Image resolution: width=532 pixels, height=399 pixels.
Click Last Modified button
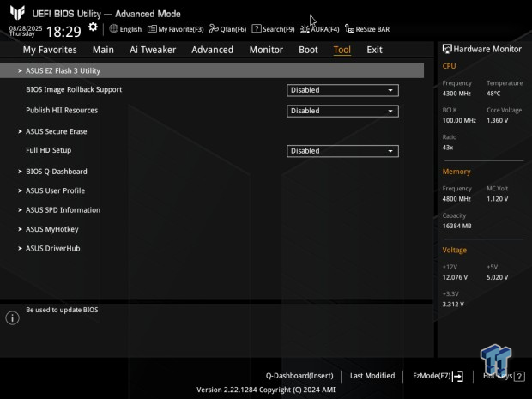point(372,376)
